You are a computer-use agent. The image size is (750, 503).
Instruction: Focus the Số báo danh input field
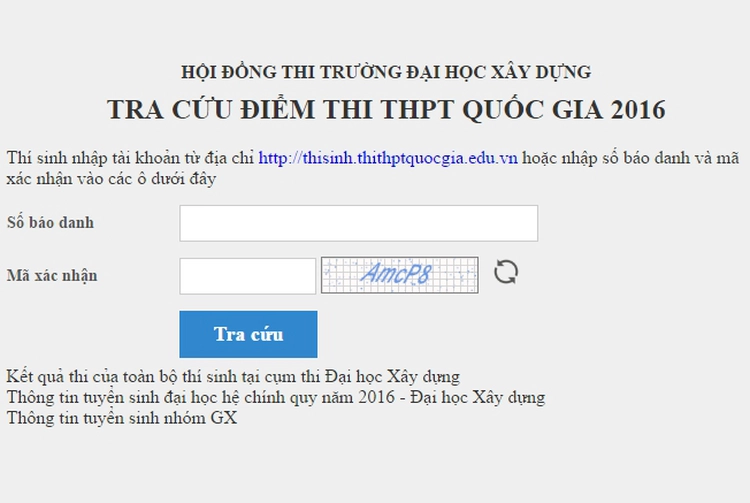click(358, 223)
